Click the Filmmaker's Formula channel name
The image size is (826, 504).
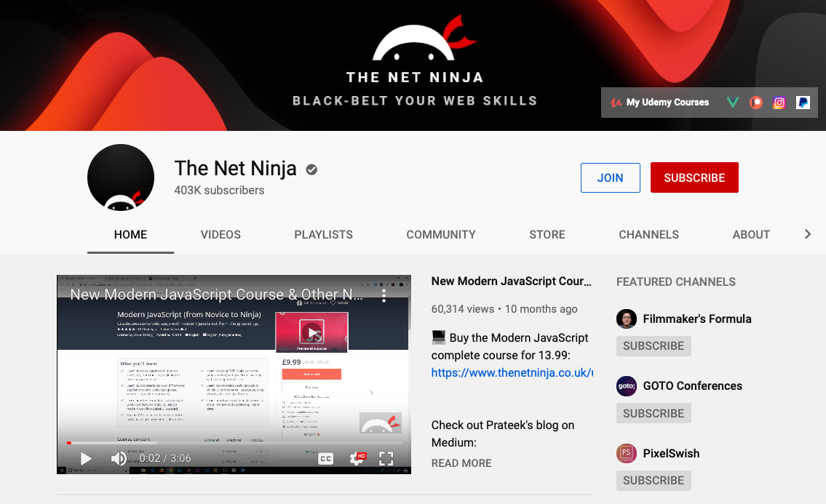click(697, 319)
